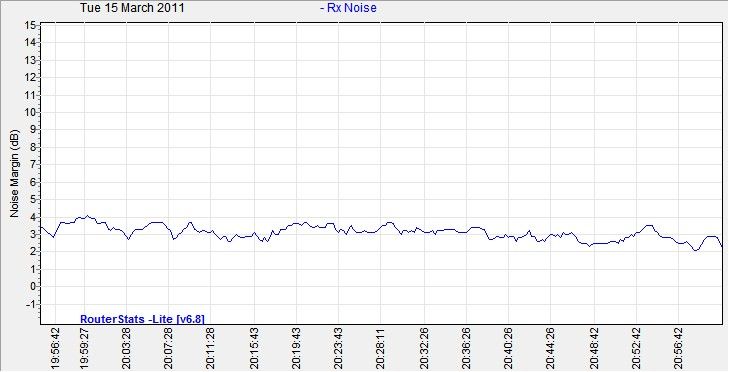Click the time label 20:48:42

click(x=595, y=348)
